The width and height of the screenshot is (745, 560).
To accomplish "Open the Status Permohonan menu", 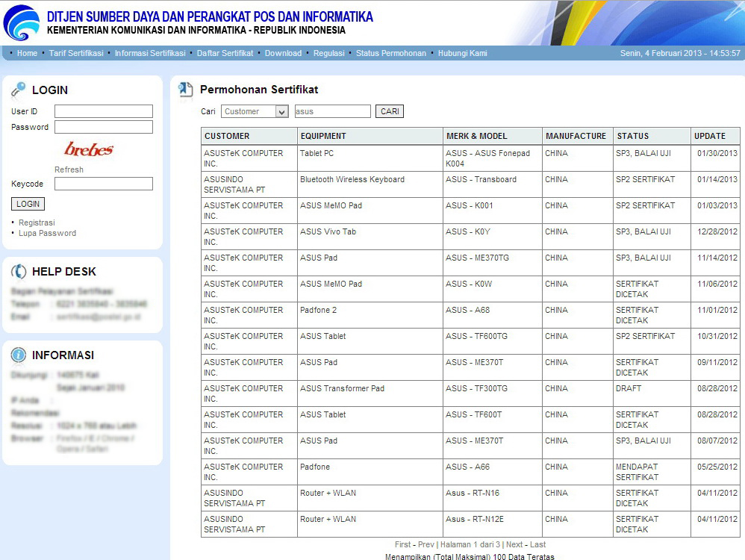I will (391, 53).
